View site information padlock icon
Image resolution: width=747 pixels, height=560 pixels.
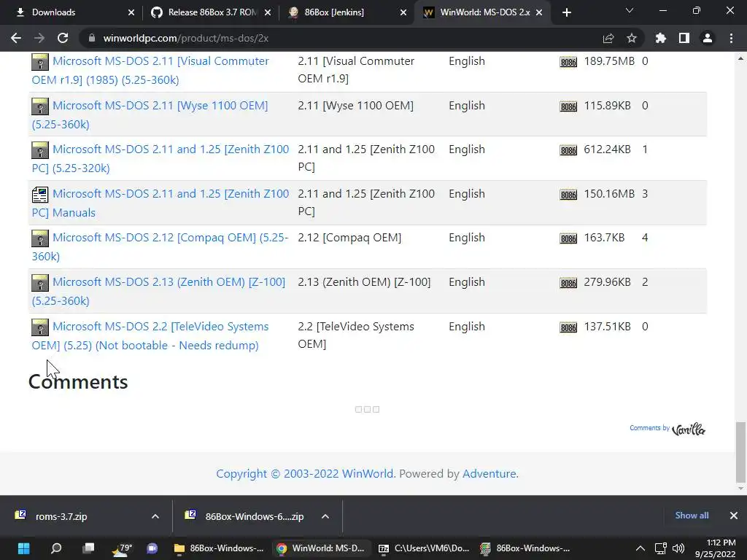click(92, 38)
